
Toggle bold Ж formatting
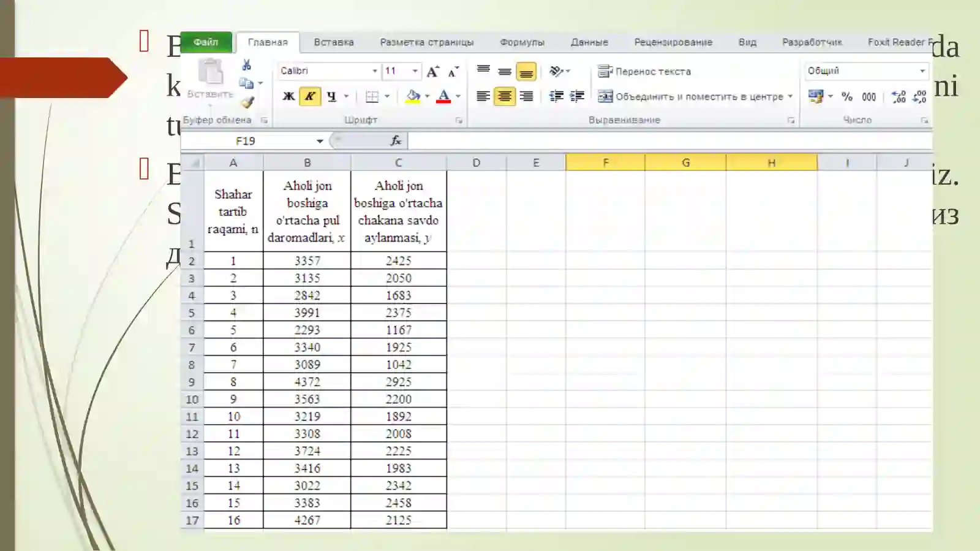coord(288,96)
